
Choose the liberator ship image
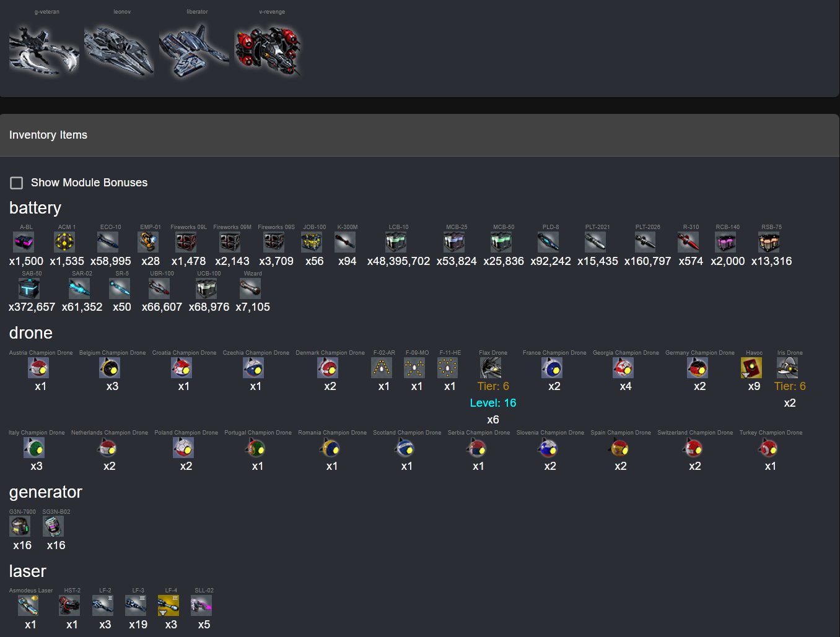click(194, 51)
